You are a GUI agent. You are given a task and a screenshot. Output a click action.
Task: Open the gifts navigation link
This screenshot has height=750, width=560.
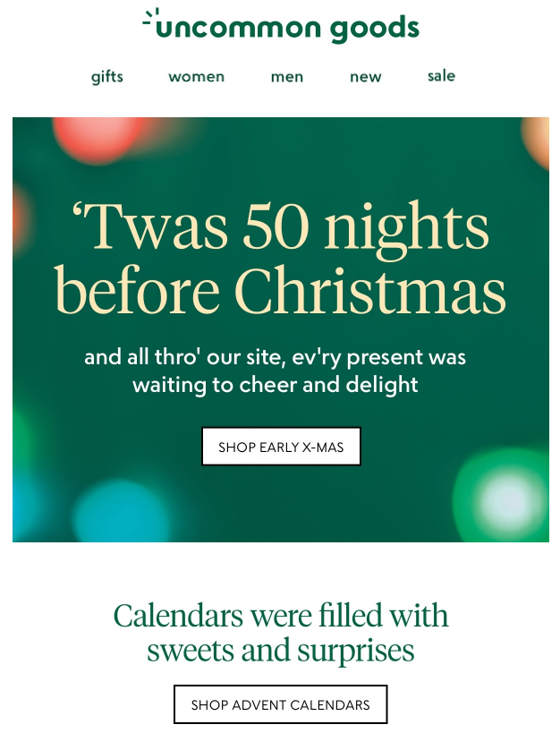pos(107,77)
